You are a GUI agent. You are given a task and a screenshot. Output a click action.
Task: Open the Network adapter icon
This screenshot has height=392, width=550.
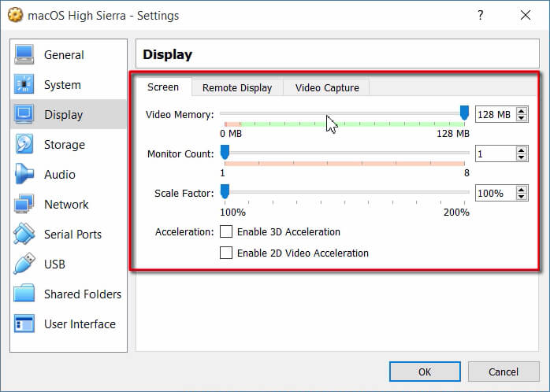pyautogui.click(x=24, y=205)
